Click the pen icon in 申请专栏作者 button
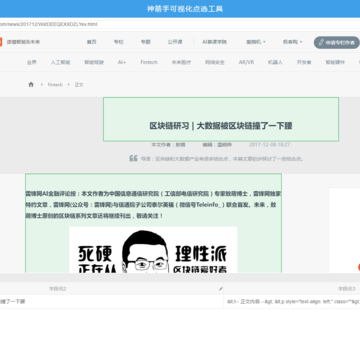 [x=321, y=43]
